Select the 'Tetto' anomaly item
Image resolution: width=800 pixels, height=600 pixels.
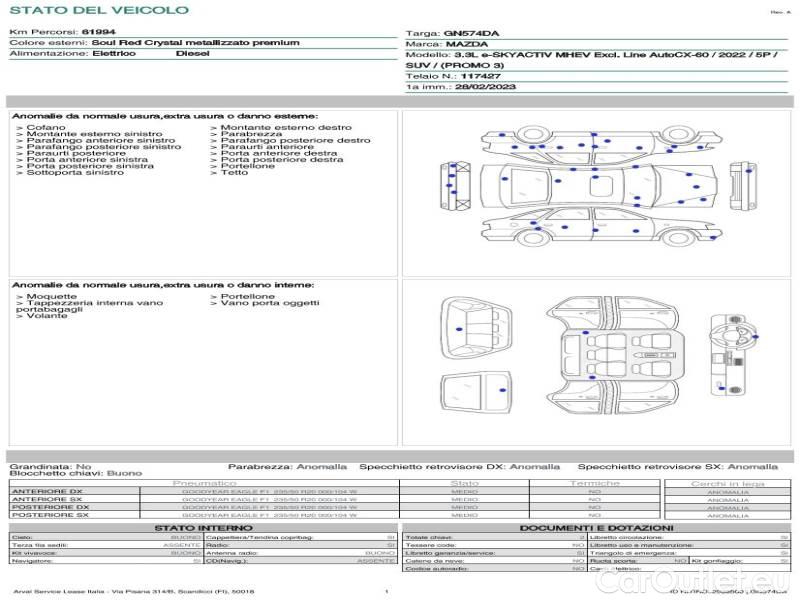pyautogui.click(x=233, y=173)
